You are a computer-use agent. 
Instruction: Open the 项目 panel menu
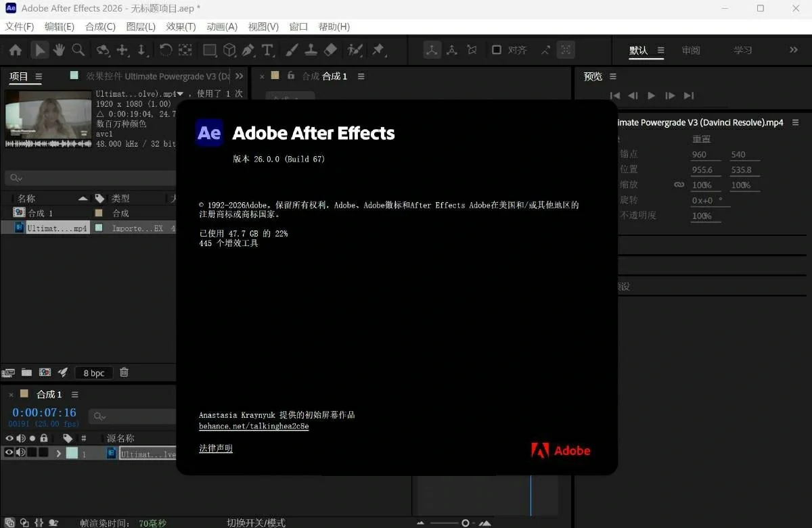click(39, 76)
